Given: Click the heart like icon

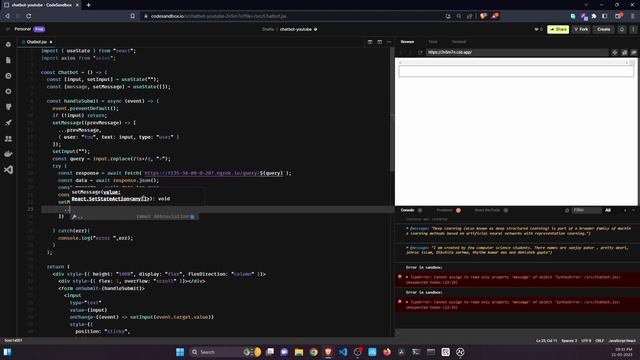Looking at the screenshot, I should (536, 29).
